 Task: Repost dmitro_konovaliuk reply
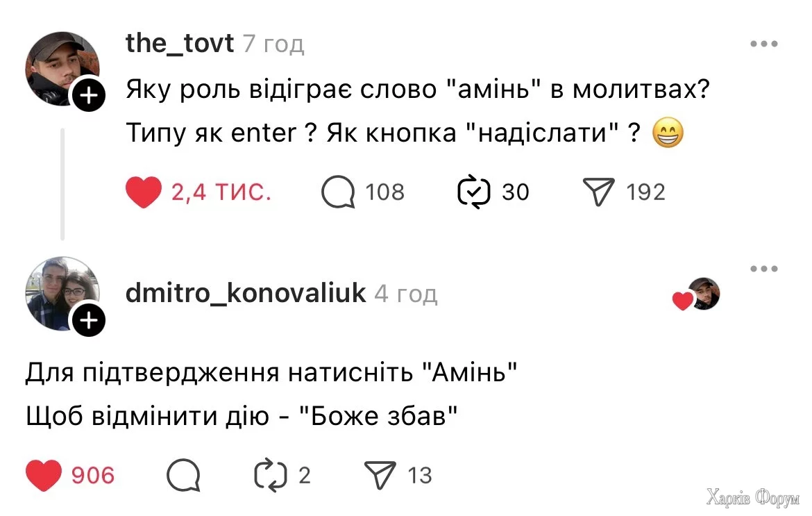[271, 475]
